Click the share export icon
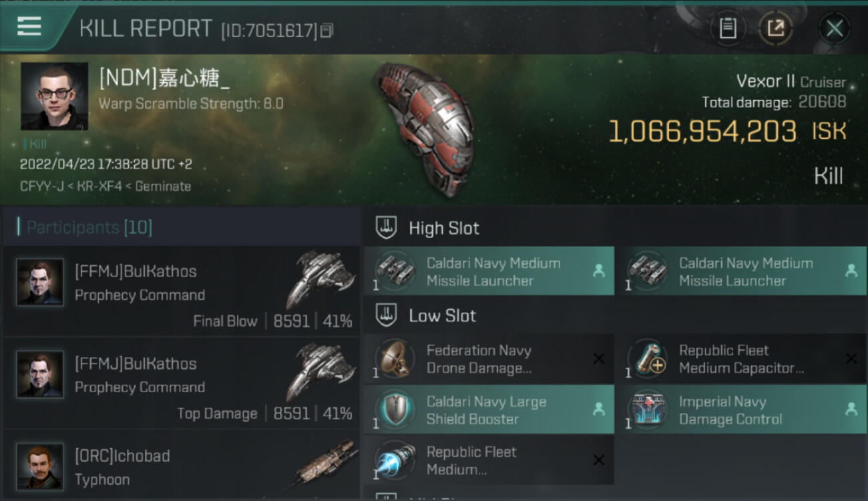 776,28
